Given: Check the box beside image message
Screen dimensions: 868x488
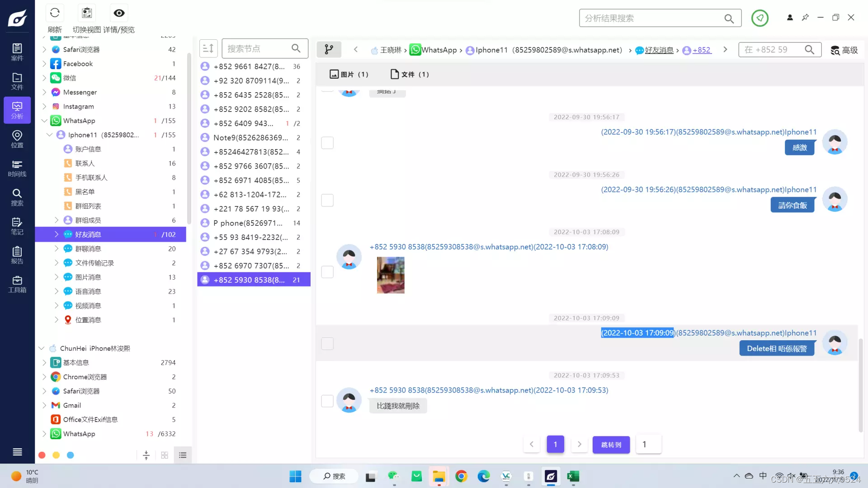Looking at the screenshot, I should (327, 272).
